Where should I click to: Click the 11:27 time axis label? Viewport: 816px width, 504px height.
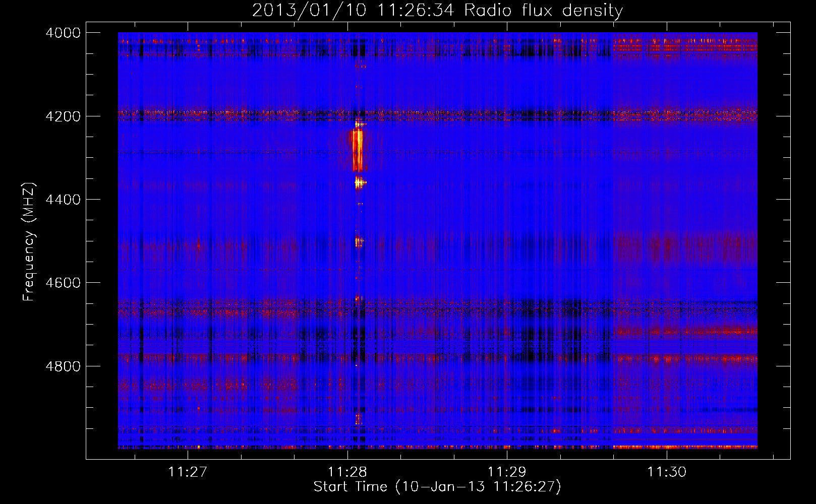(x=188, y=472)
